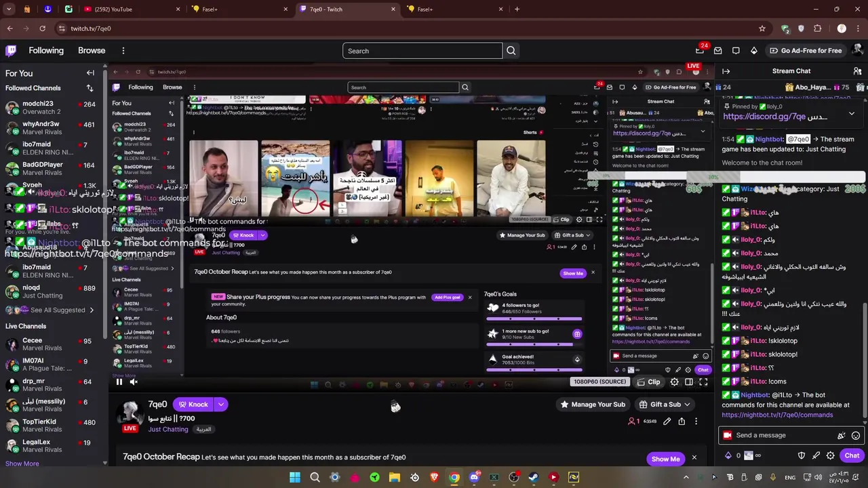
Task: Collapse Stream Chat with the arrow icon
Action: point(726,71)
